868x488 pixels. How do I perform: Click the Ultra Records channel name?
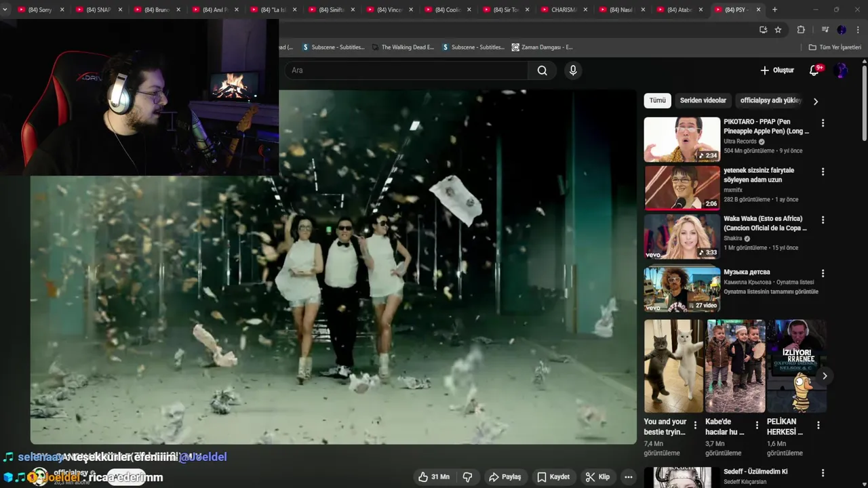(x=740, y=142)
